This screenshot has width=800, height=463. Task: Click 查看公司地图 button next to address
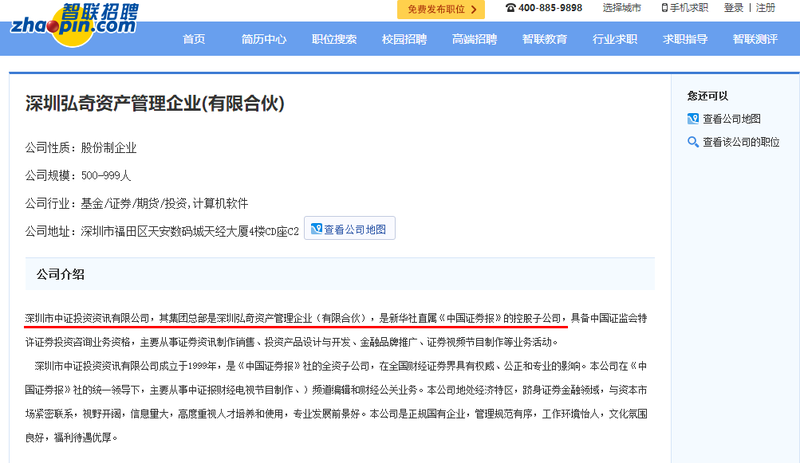[349, 228]
